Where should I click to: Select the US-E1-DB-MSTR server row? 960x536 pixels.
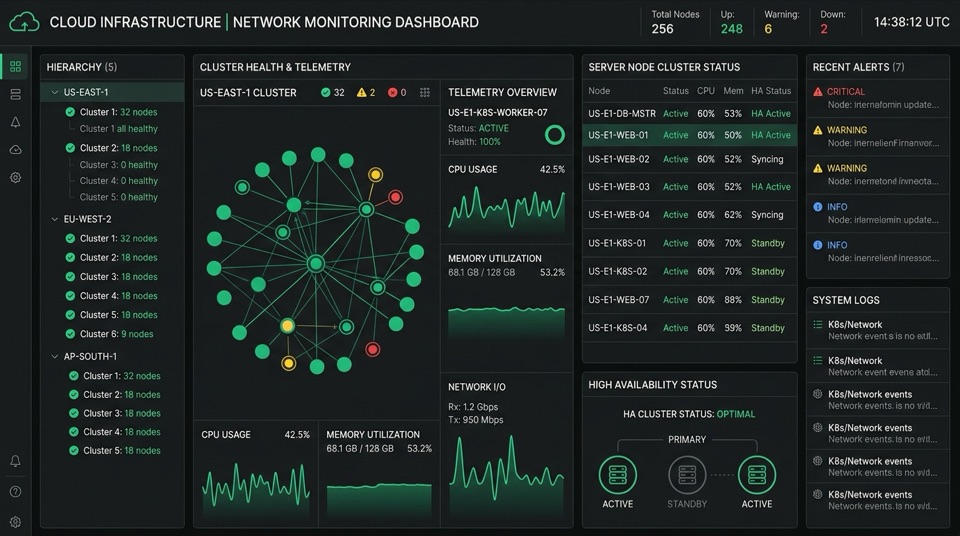pyautogui.click(x=689, y=114)
